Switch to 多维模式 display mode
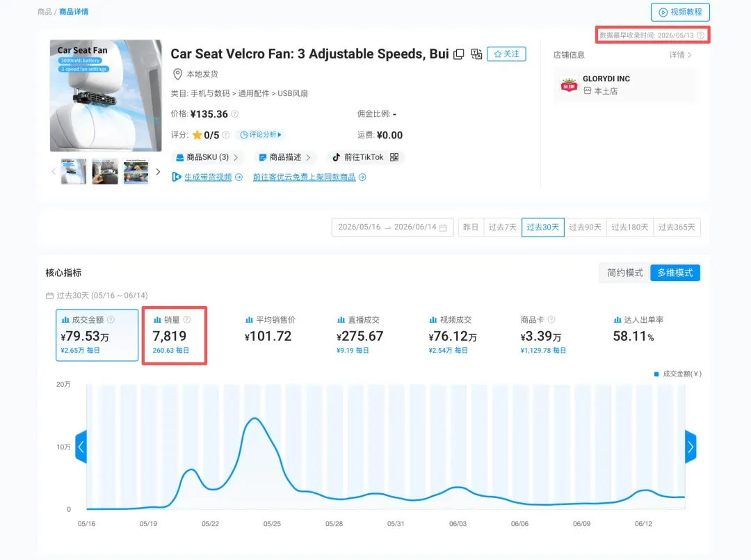 [675, 273]
